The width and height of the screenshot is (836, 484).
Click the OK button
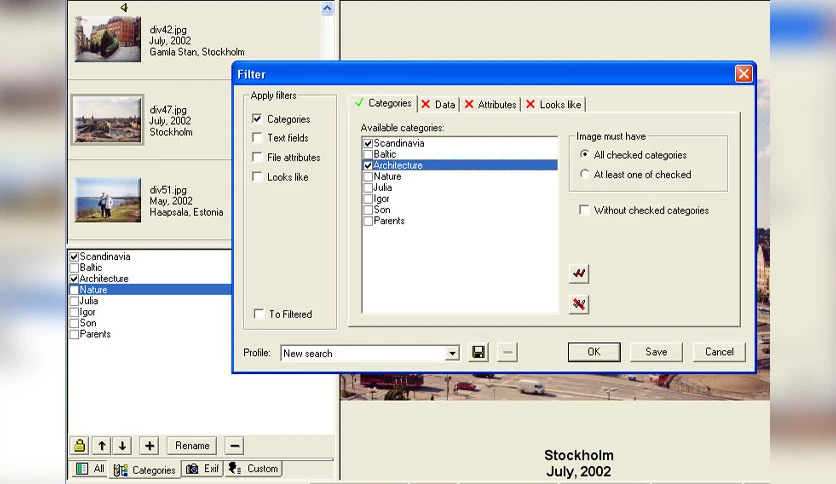594,352
